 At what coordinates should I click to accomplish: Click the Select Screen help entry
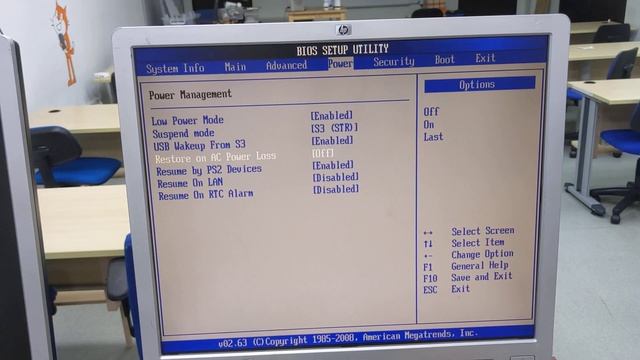[x=469, y=231]
